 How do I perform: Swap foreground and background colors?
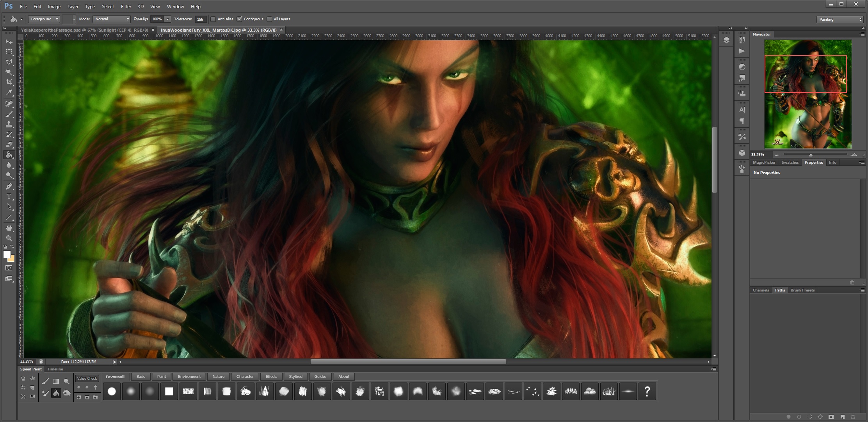click(12, 247)
